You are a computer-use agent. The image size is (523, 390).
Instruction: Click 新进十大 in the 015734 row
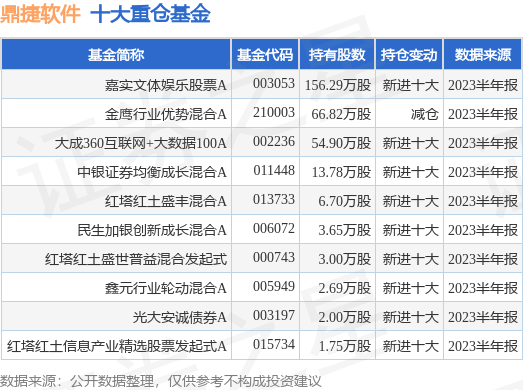coord(411,346)
